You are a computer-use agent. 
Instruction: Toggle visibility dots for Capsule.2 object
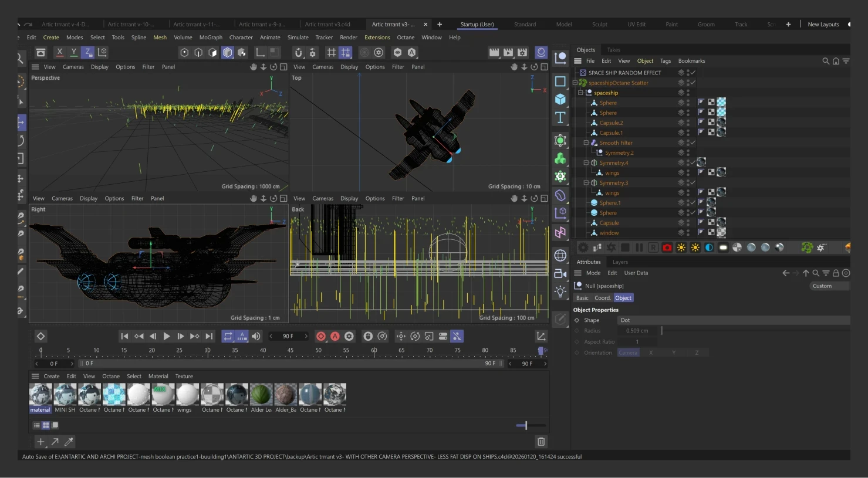[x=688, y=123]
